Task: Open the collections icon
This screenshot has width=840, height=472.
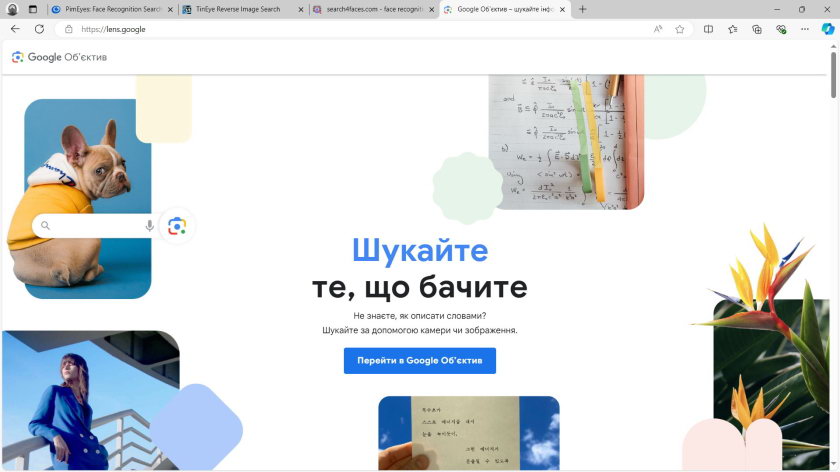Action: point(756,29)
